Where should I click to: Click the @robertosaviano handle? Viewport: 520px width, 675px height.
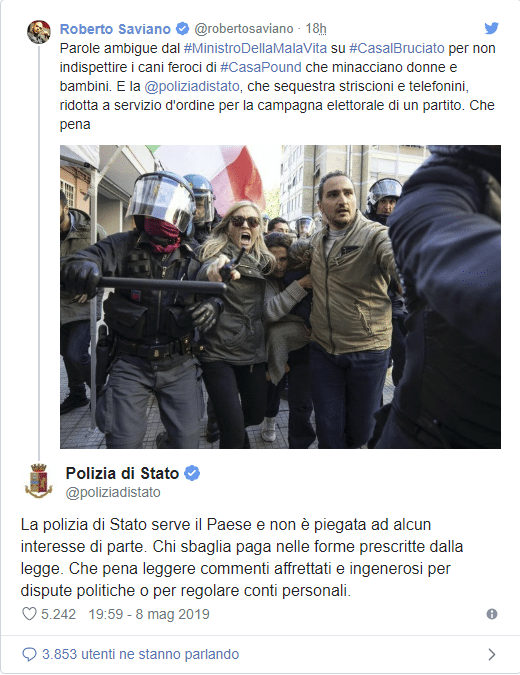[244, 29]
